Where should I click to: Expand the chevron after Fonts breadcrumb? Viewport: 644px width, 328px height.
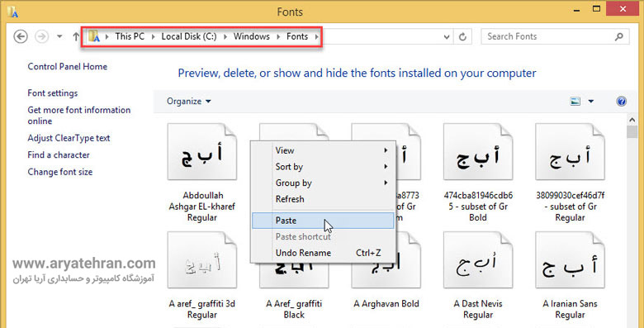pos(316,36)
